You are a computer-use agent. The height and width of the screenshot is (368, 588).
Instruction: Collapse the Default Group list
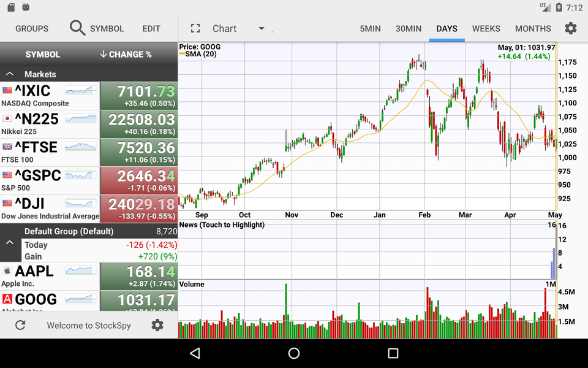pos(9,242)
